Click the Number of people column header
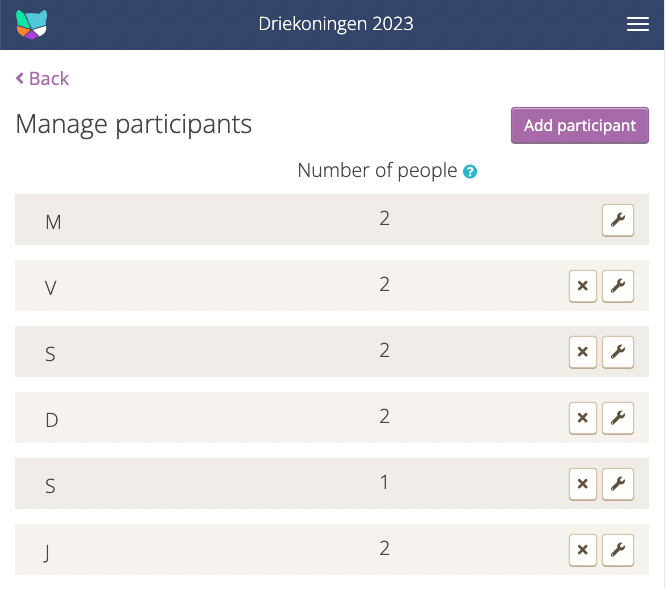 (x=377, y=171)
